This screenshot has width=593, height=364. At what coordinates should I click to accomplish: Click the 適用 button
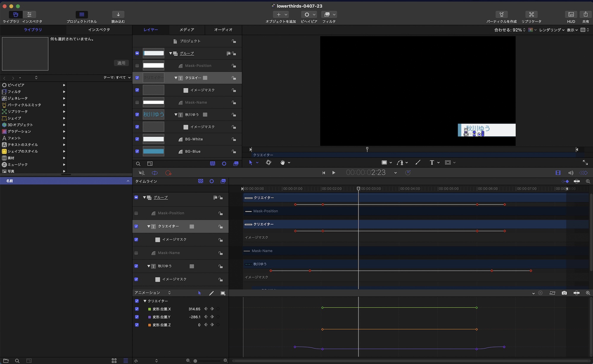click(121, 63)
